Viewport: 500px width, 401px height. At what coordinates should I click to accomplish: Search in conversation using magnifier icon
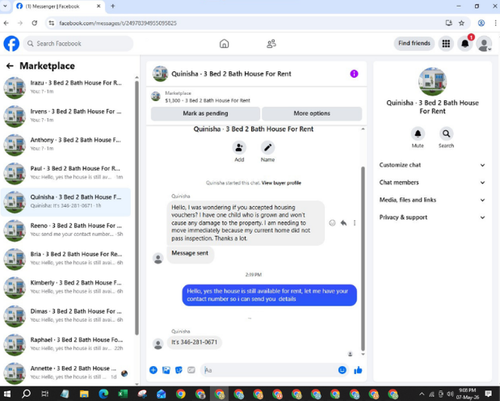pos(446,134)
